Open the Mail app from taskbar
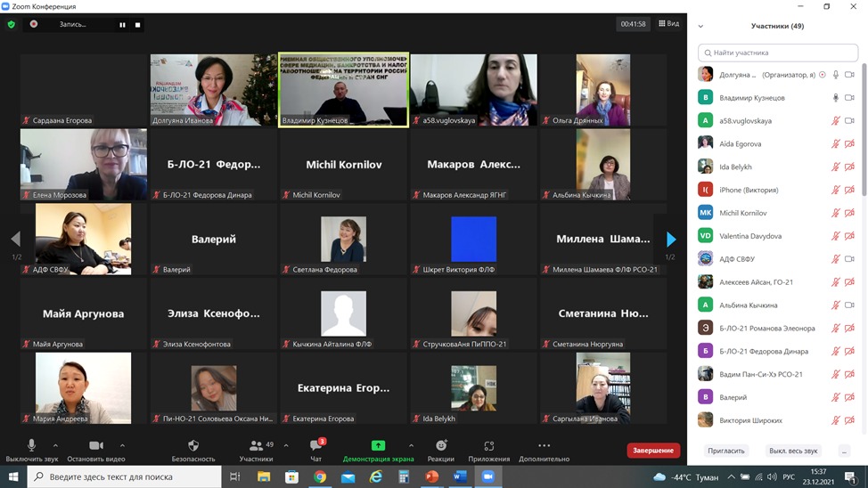 click(x=348, y=476)
